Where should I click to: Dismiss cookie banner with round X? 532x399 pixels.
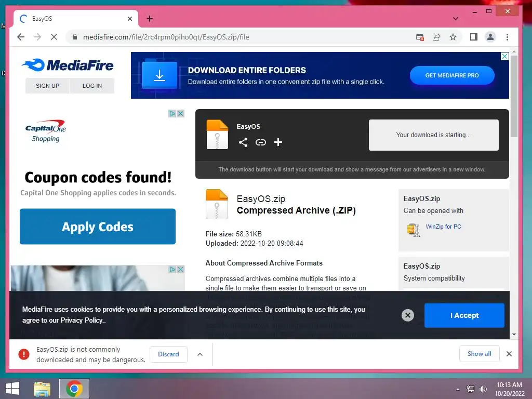(x=408, y=315)
